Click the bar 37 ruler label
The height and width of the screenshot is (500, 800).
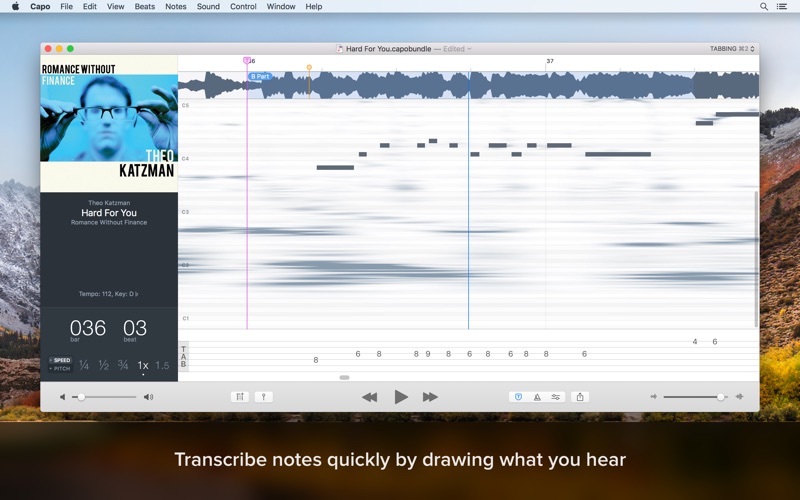550,61
